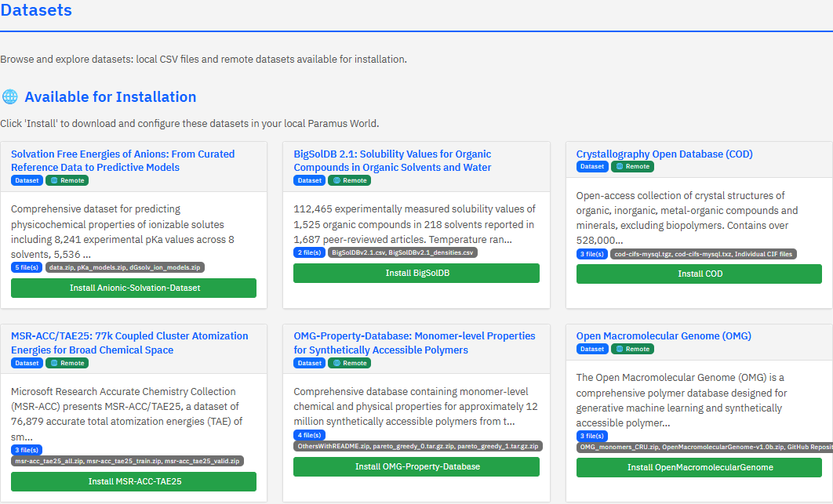
Task: Click the BigSolDBv2.1.csv file list tag
Action: point(402,253)
